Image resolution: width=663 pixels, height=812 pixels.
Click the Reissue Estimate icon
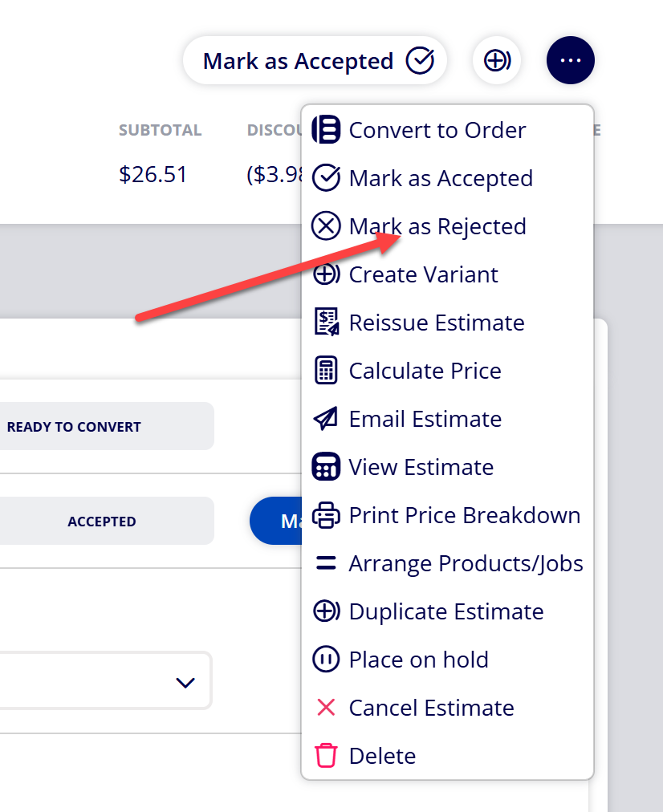[x=327, y=322]
